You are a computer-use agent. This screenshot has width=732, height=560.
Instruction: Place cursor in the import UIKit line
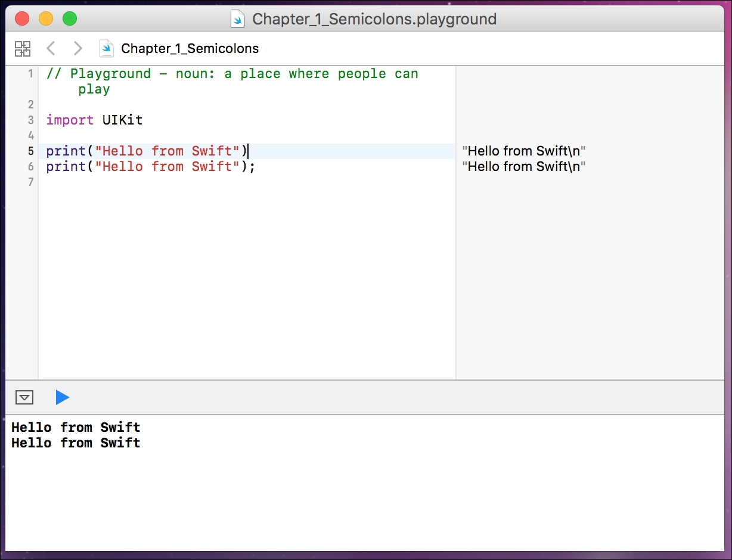94,120
